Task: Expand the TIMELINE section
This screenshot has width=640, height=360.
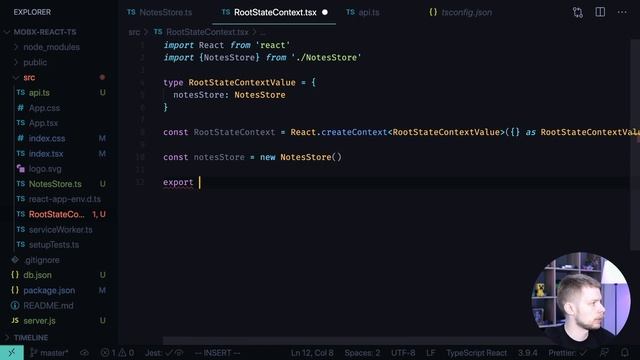Action: point(31,338)
